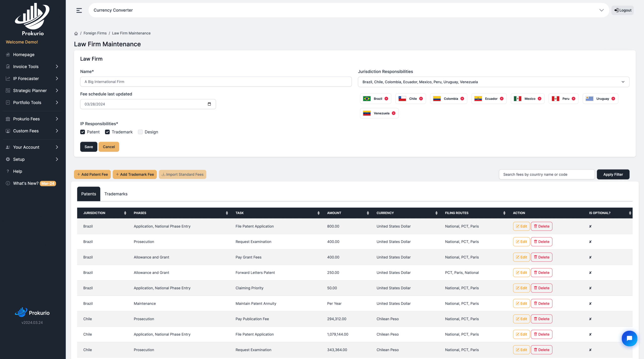This screenshot has height=359, width=644.
Task: Click the fee search input field
Action: point(547,174)
